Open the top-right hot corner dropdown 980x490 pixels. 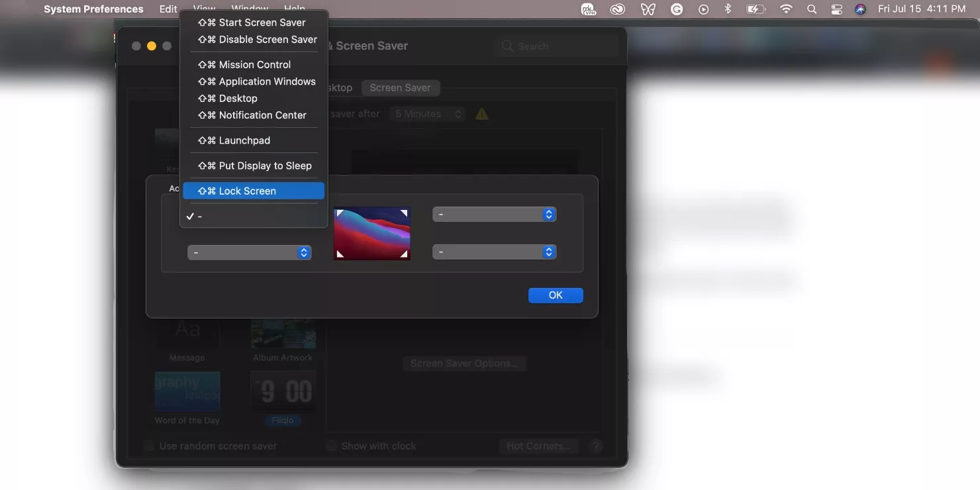[x=494, y=214]
